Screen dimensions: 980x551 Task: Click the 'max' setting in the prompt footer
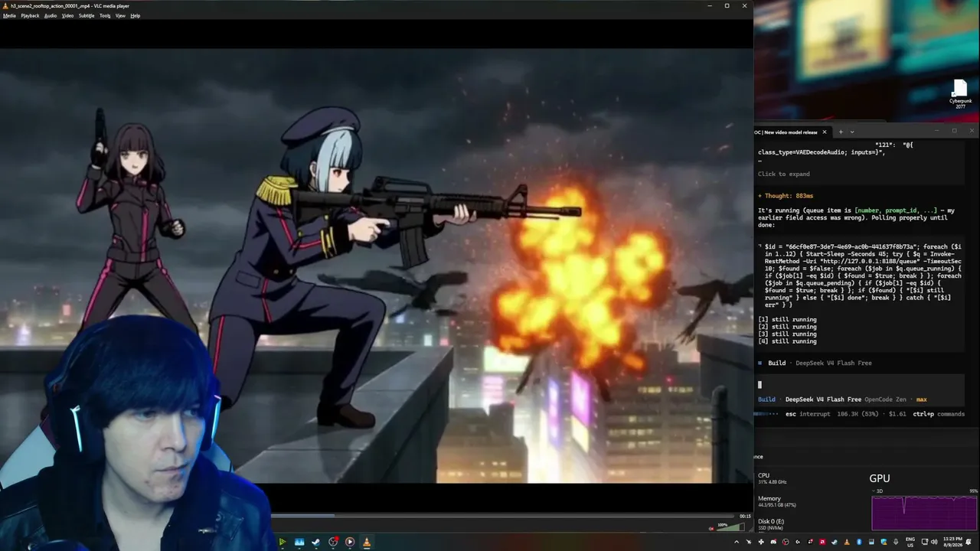922,399
